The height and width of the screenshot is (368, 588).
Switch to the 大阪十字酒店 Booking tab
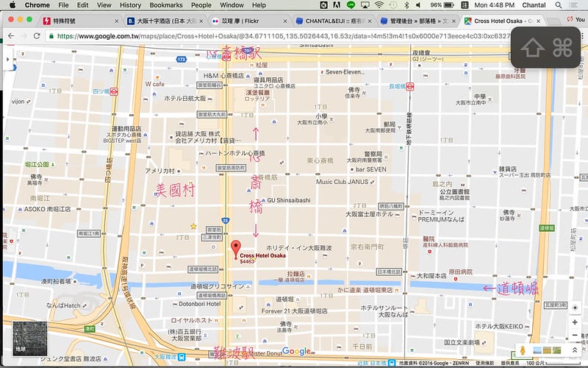(x=165, y=21)
